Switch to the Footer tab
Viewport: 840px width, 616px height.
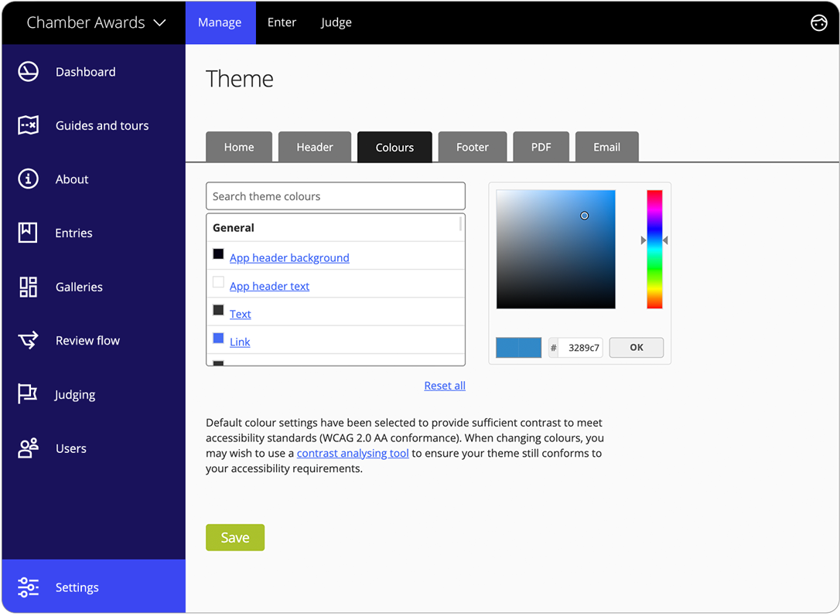(x=473, y=147)
